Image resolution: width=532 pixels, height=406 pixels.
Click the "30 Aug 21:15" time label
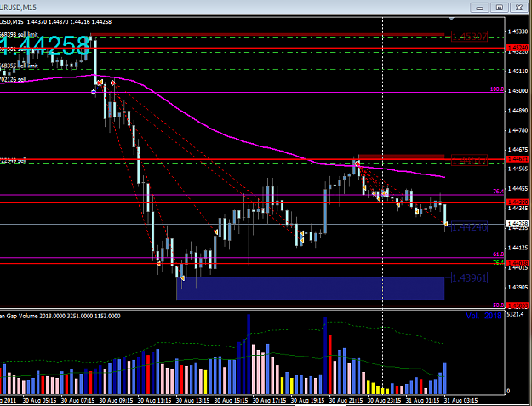tap(346, 401)
